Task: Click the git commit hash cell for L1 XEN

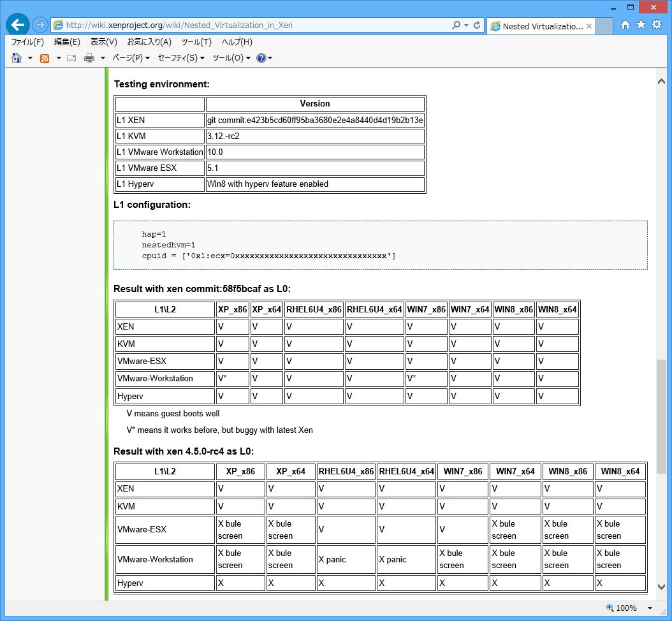Action: point(315,120)
